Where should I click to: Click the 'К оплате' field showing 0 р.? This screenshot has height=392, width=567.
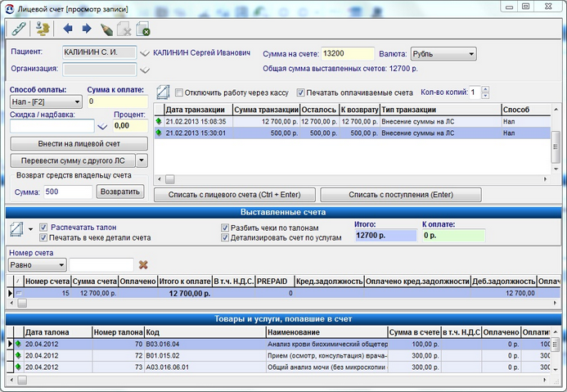click(453, 236)
